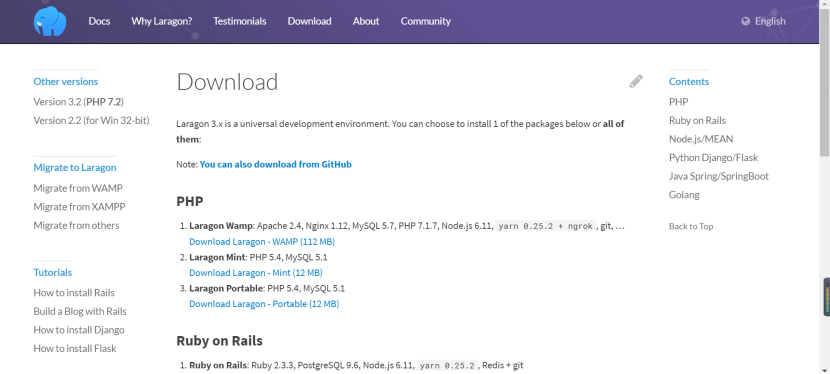
Task: Follow the 'You can also download from GitHub' link
Action: coord(275,165)
